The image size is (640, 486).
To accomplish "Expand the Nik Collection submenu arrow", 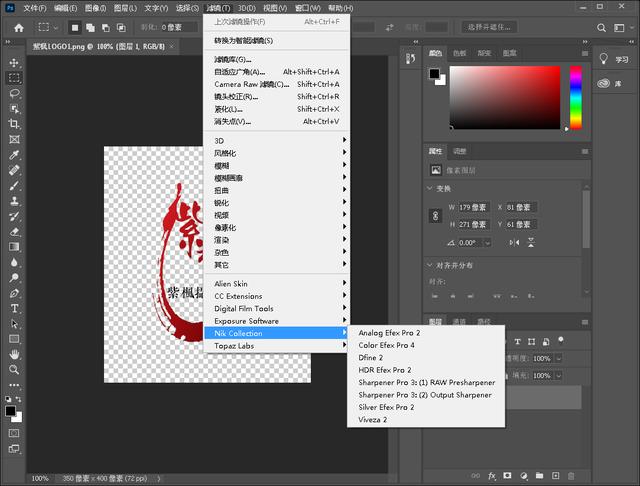I will pyautogui.click(x=344, y=333).
